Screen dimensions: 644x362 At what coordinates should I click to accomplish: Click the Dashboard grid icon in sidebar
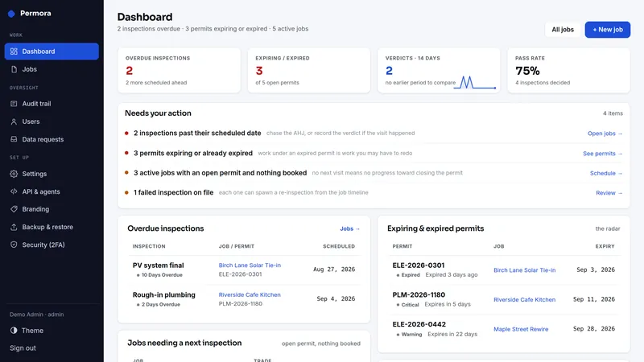tap(14, 51)
